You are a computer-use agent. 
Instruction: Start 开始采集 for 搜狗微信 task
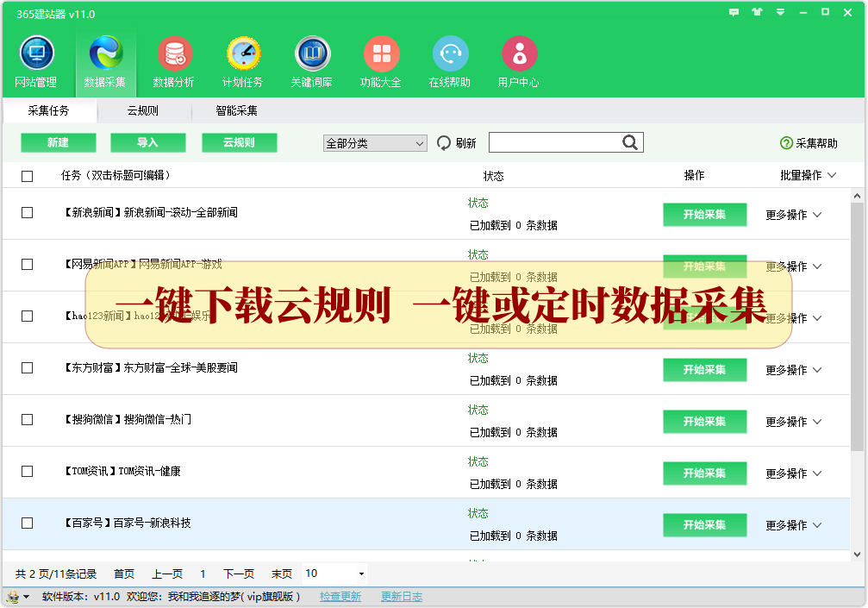(x=705, y=422)
